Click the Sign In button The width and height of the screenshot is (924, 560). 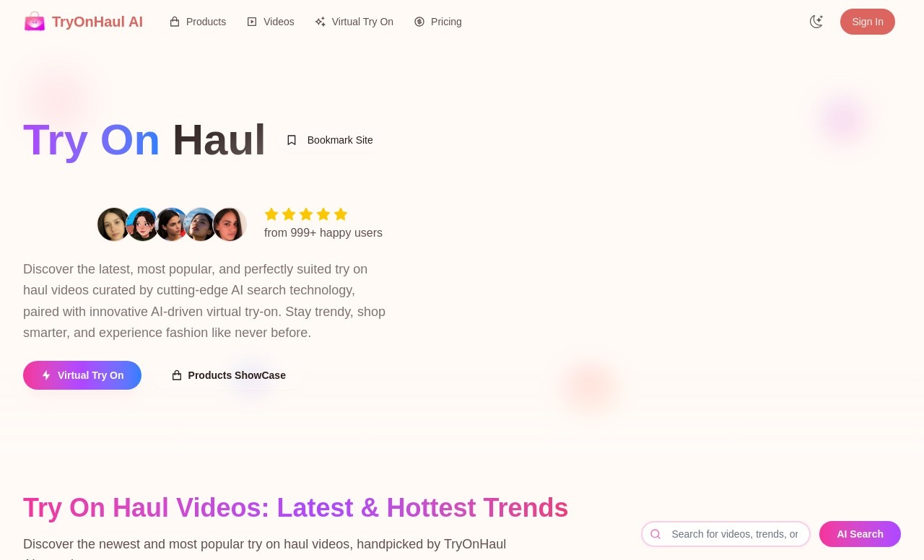click(x=868, y=22)
